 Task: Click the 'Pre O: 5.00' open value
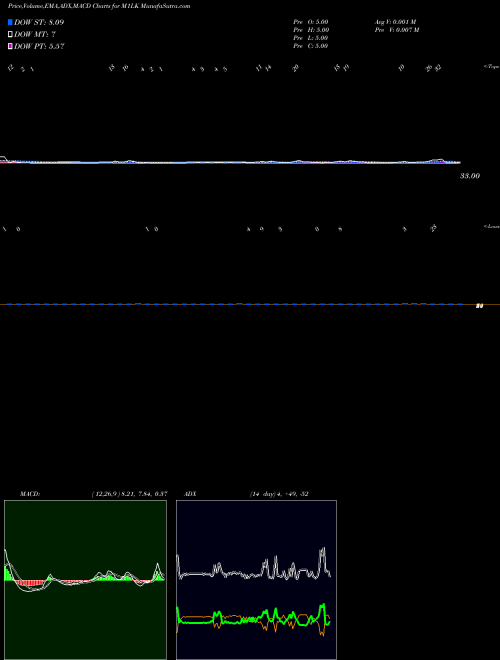tap(311, 22)
